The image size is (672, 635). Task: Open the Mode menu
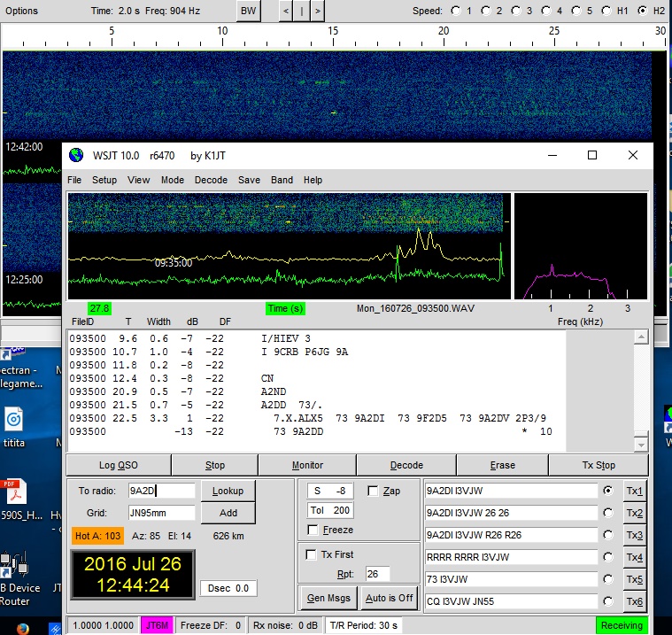coord(173,180)
